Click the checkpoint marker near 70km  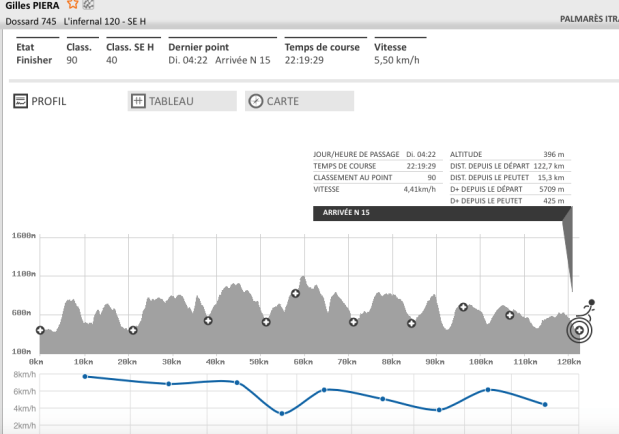coord(353,322)
